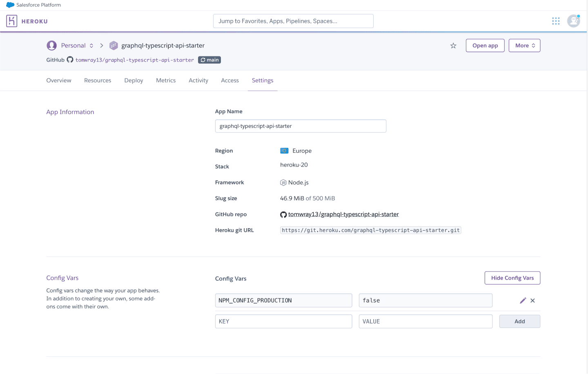588x374 pixels.
Task: Click the Heroku logo icon
Action: 12,21
